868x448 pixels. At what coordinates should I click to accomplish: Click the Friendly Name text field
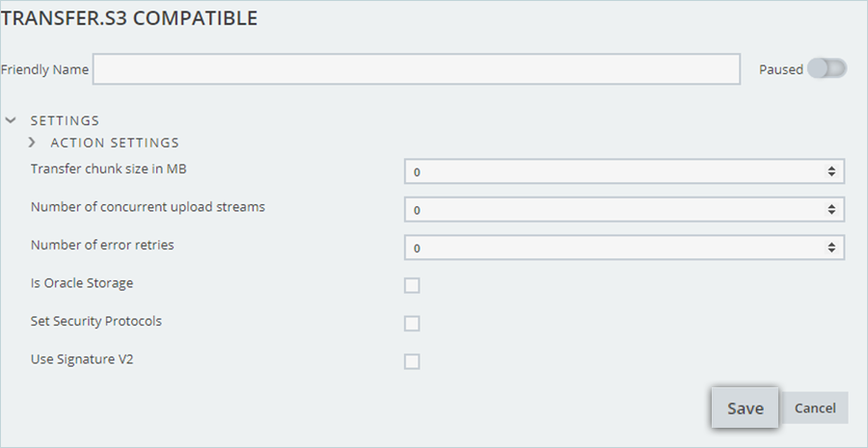point(416,69)
